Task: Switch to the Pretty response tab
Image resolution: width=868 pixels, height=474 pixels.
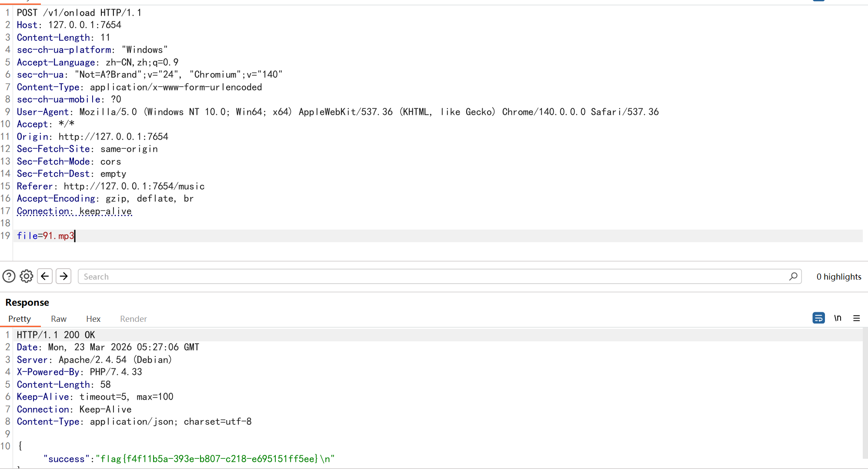Action: [20, 319]
